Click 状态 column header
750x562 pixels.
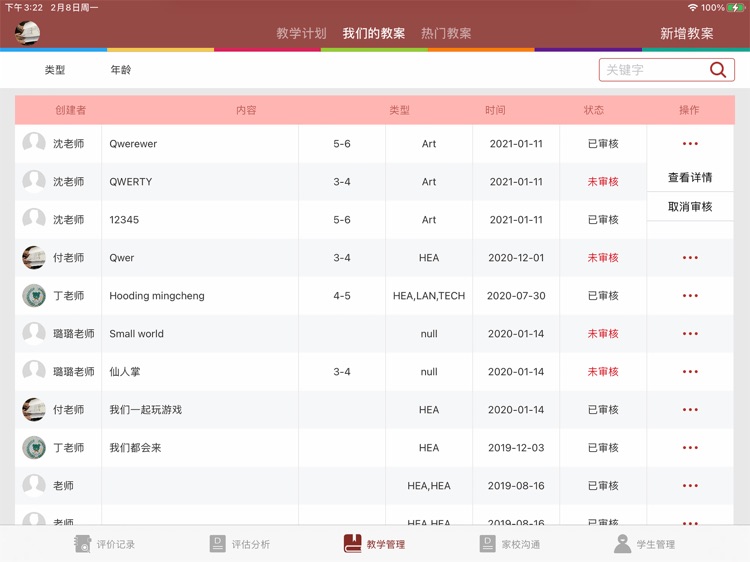pos(594,110)
